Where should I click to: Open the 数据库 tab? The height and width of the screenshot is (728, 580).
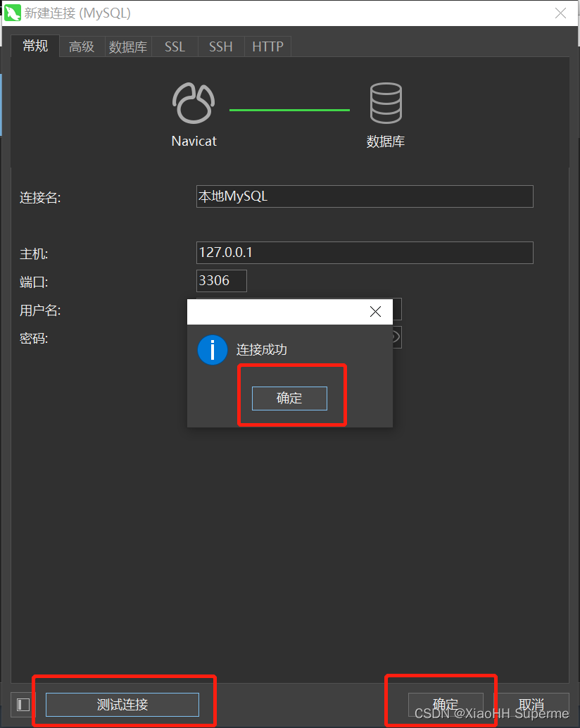click(x=128, y=46)
